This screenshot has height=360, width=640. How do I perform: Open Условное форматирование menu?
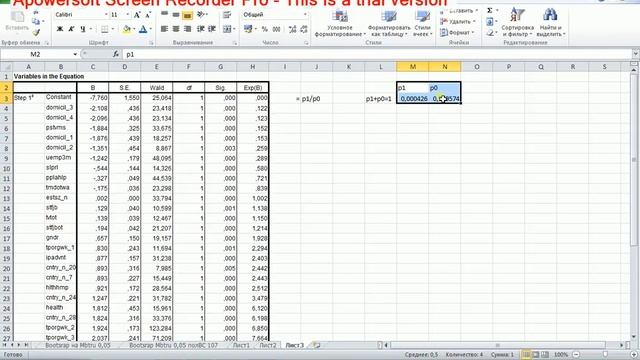(340, 23)
